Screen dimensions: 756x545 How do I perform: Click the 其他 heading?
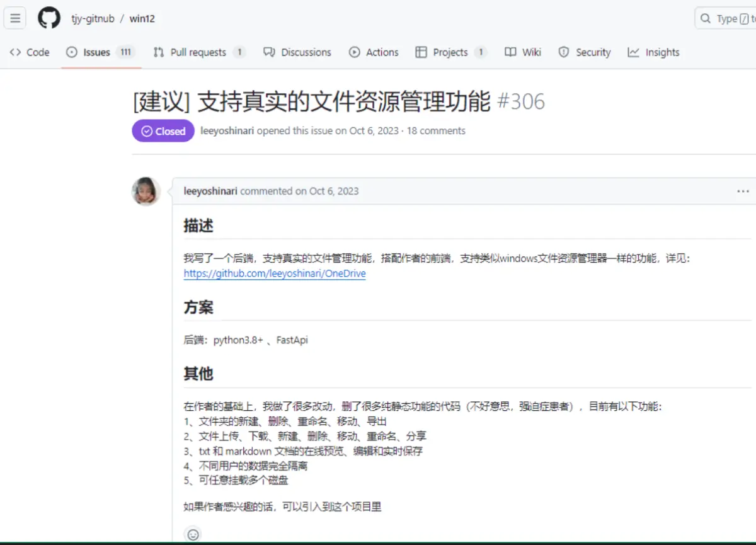pyautogui.click(x=198, y=374)
